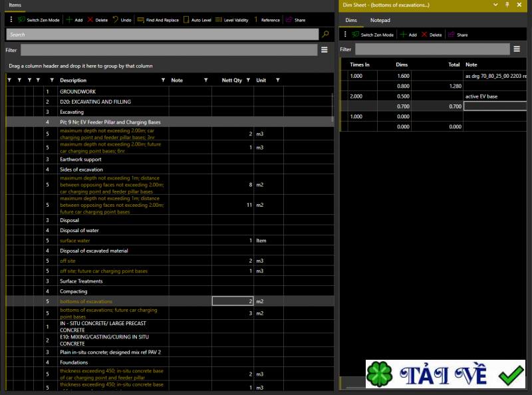Switch to the Notepad tab
This screenshot has height=395, width=532.
point(380,21)
